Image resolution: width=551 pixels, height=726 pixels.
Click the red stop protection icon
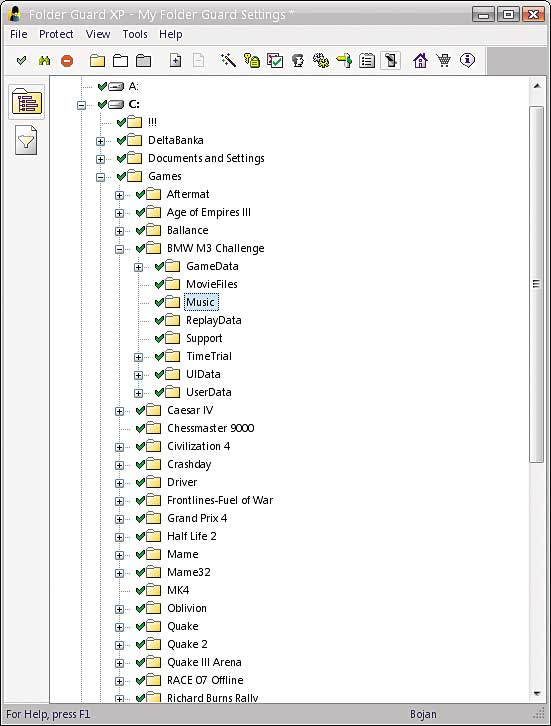click(67, 61)
